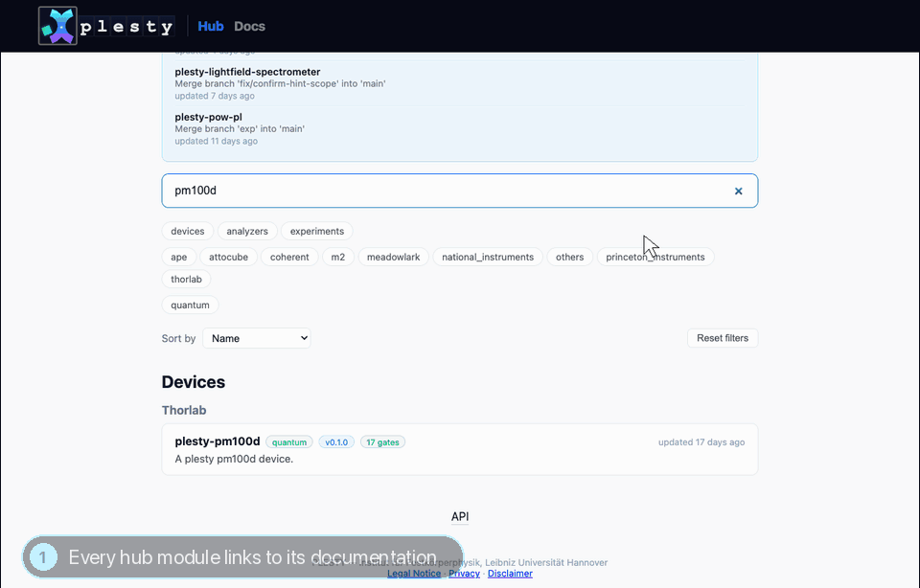Filter by the coherent vendor chip
920x588 pixels.
point(289,257)
